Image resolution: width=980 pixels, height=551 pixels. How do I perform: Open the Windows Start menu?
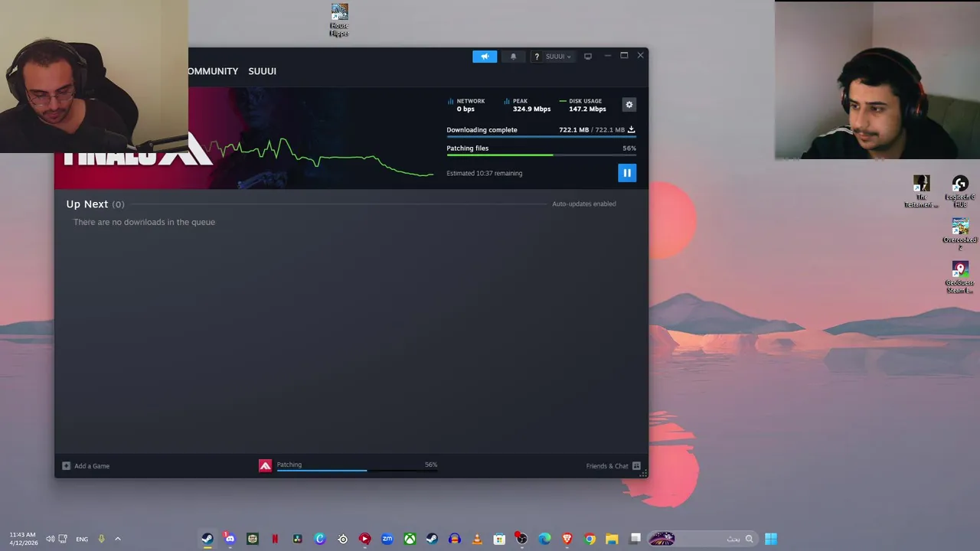[771, 539]
